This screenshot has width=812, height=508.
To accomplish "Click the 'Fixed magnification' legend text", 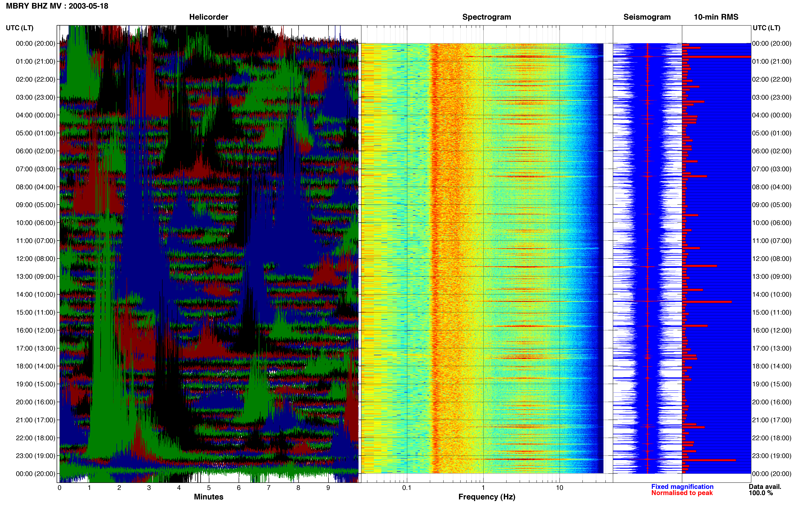I will point(682,486).
